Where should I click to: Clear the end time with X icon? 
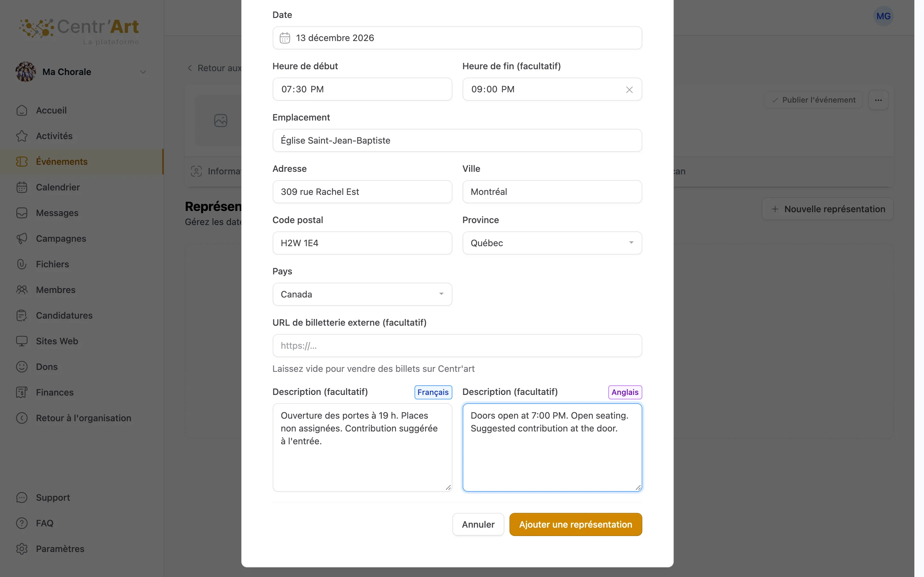[x=629, y=90]
